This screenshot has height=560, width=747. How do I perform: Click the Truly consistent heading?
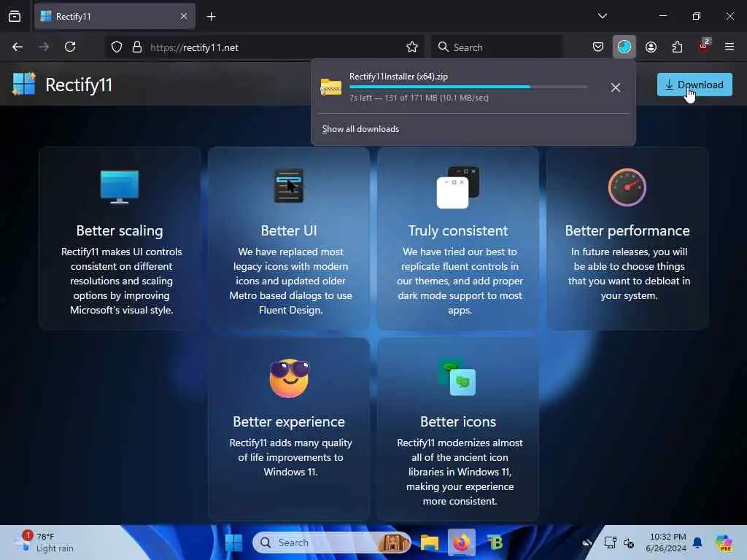tap(458, 231)
